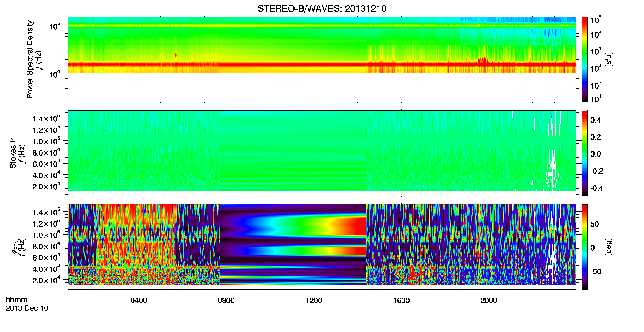Click the [sfu] colorbar unit label
The width and height of the screenshot is (644, 332).
tap(609, 59)
